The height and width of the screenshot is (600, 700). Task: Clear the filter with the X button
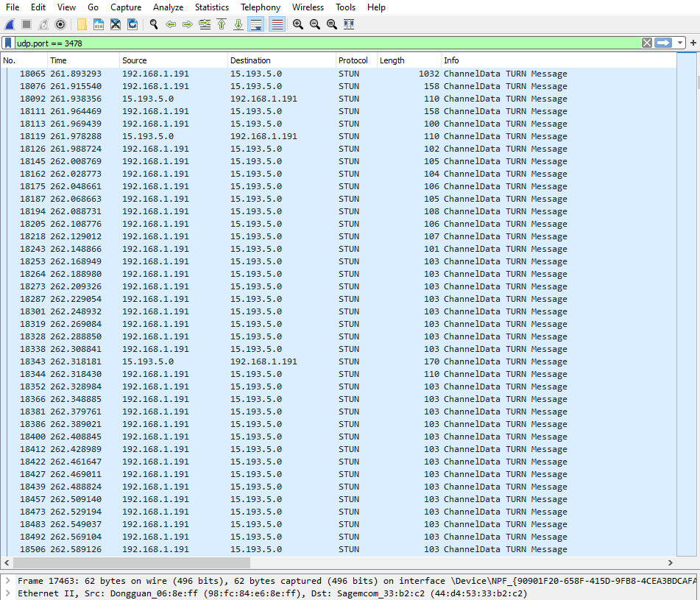point(646,42)
